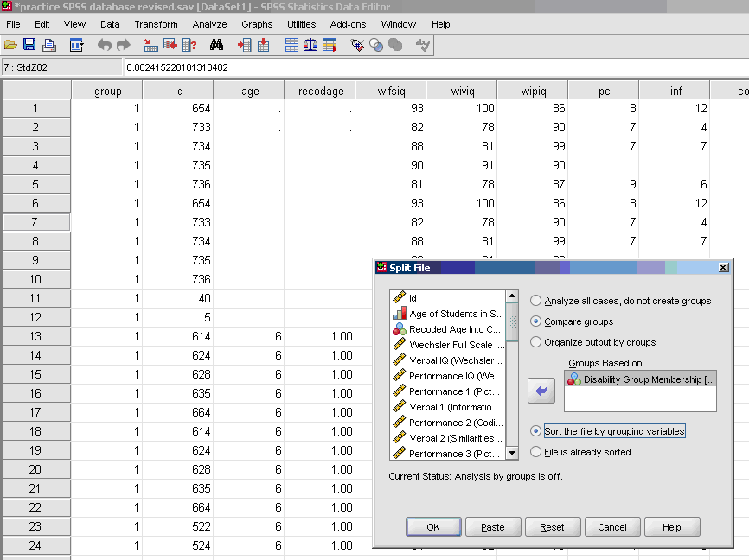Open the Transform menu
Screen dimensions: 749x560
pos(156,24)
